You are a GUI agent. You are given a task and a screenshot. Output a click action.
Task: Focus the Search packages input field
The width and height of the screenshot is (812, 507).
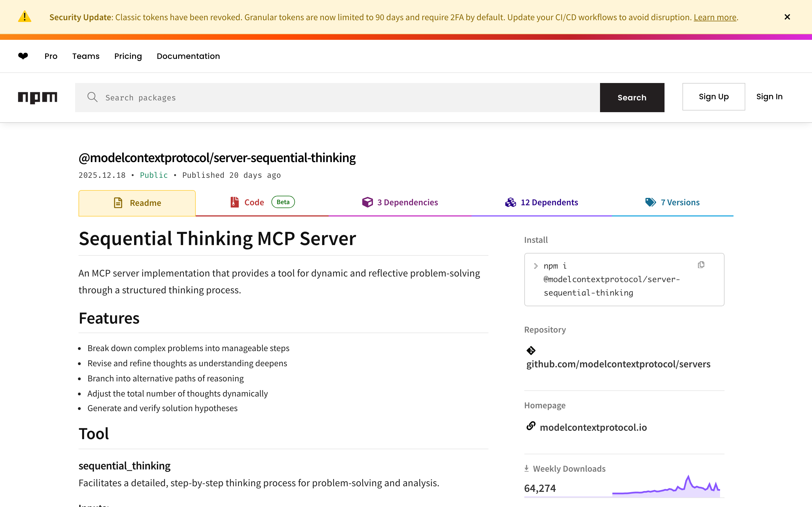(335, 98)
